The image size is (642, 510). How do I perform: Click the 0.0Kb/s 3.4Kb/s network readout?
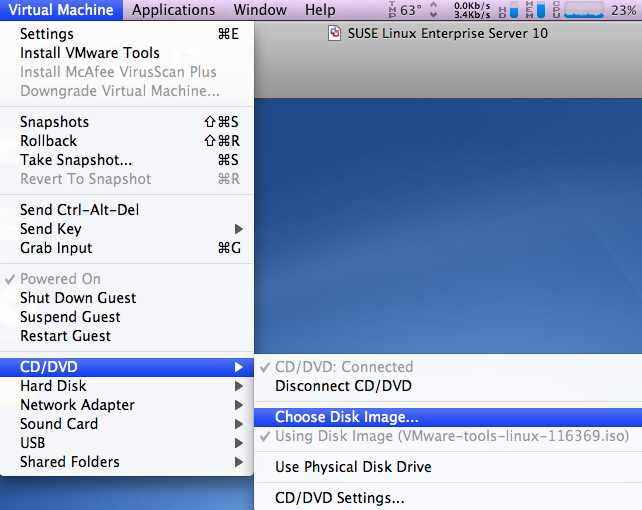coord(472,10)
